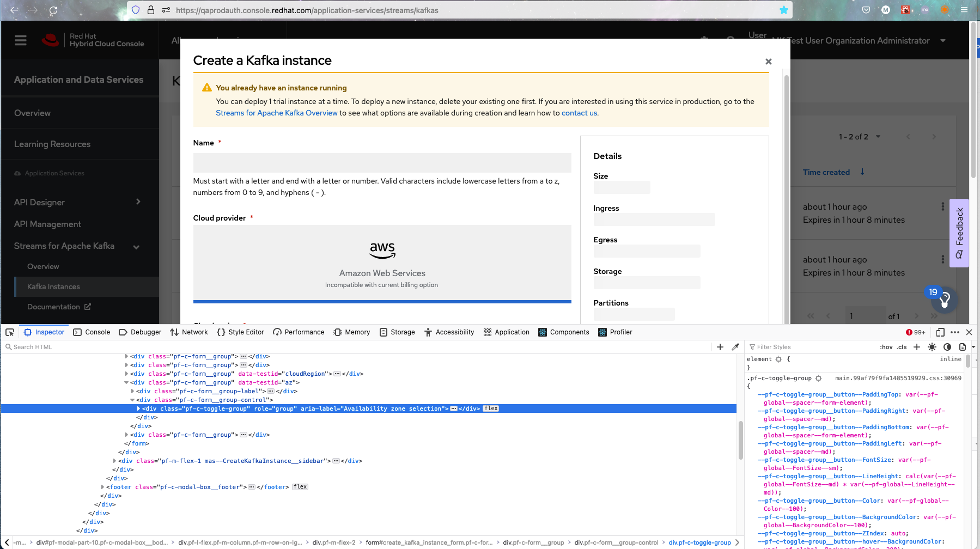Open the Application tab in DevTools

tap(506, 332)
